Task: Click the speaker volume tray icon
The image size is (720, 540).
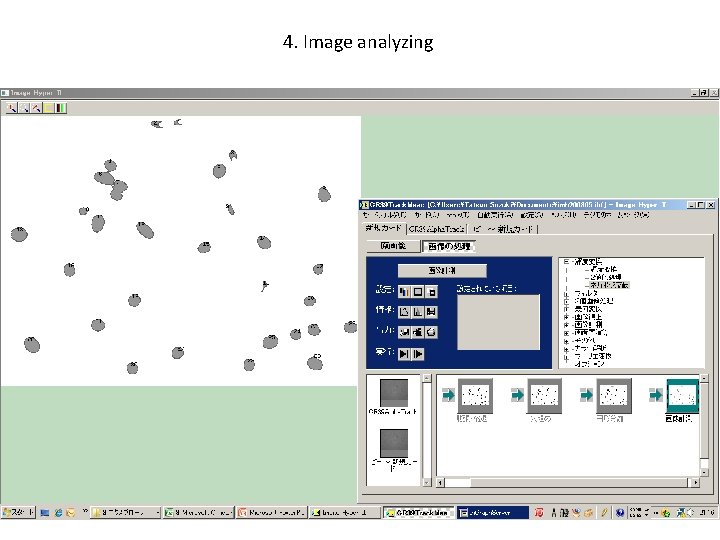Action: [690, 512]
